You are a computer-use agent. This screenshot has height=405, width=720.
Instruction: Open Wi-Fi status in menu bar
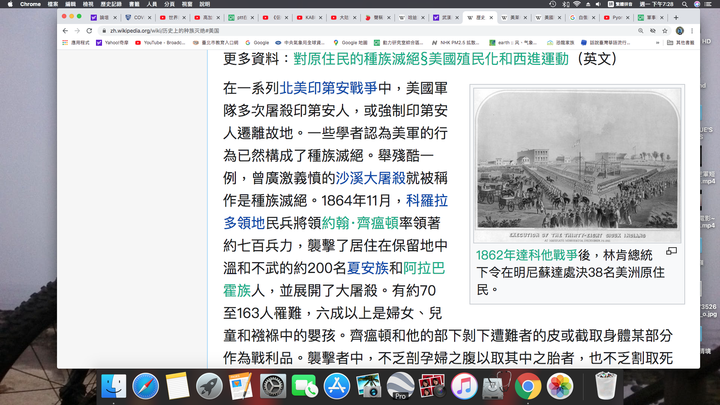pos(577,4)
